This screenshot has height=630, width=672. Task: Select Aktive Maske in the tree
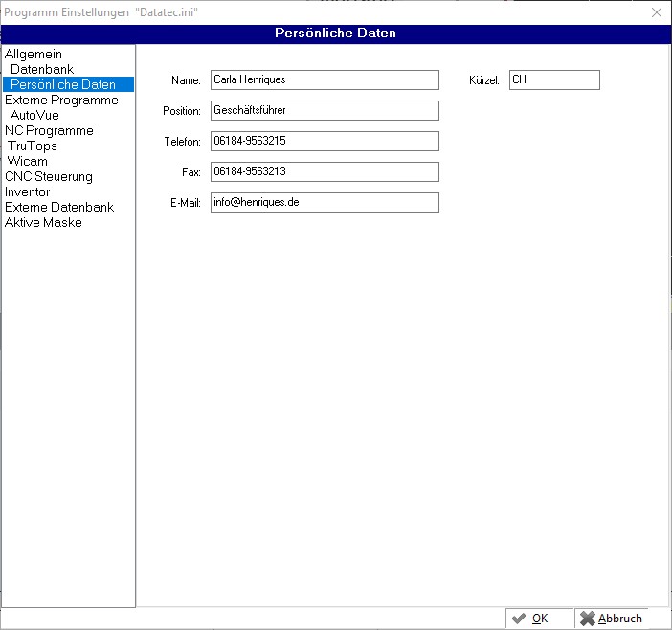pos(43,223)
